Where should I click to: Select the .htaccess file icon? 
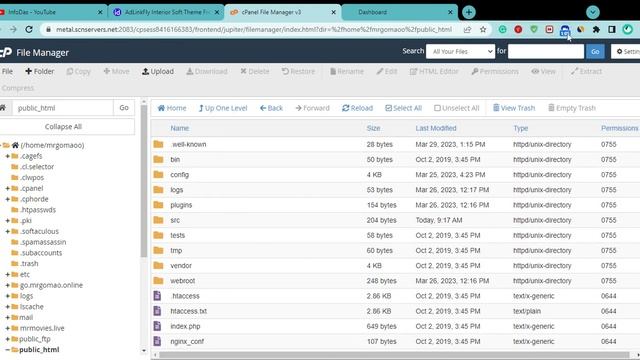[x=157, y=296]
